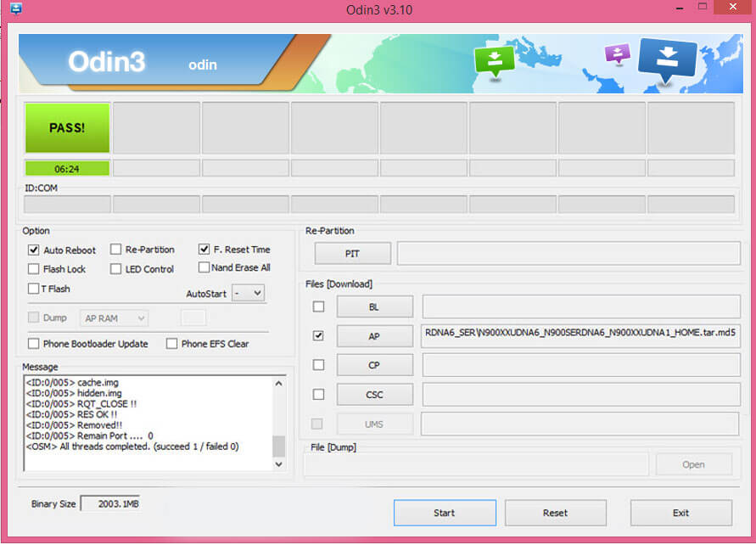The image size is (756, 545).
Task: Open the AutoStart dropdown
Action: (249, 293)
